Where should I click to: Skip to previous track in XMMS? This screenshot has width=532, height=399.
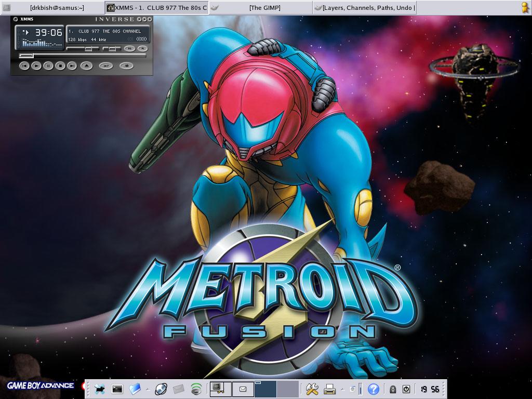point(24,65)
